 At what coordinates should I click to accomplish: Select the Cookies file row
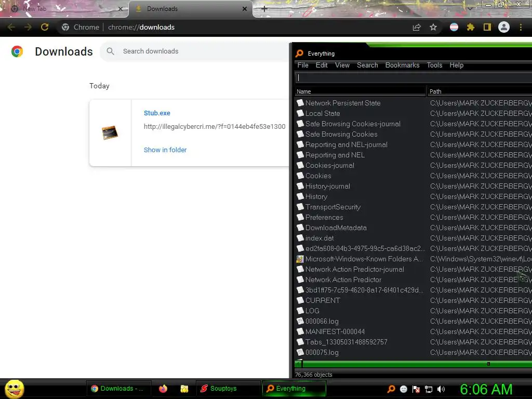pos(413,176)
